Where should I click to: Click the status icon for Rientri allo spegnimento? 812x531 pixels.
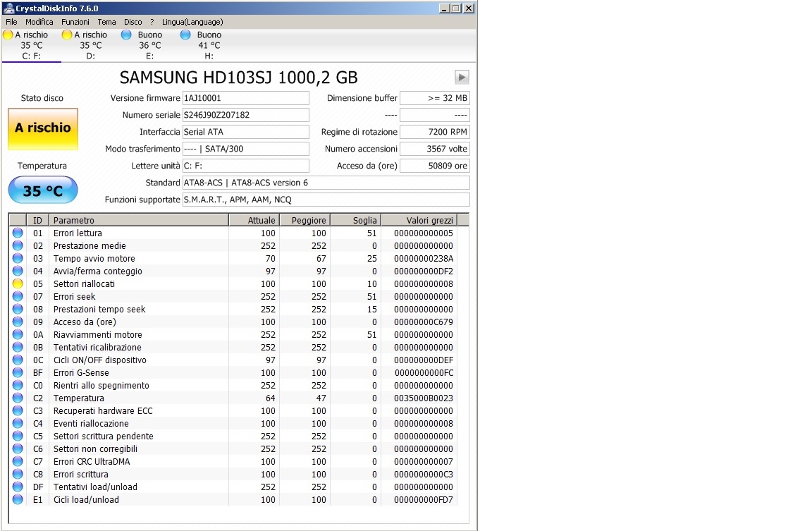[18, 386]
